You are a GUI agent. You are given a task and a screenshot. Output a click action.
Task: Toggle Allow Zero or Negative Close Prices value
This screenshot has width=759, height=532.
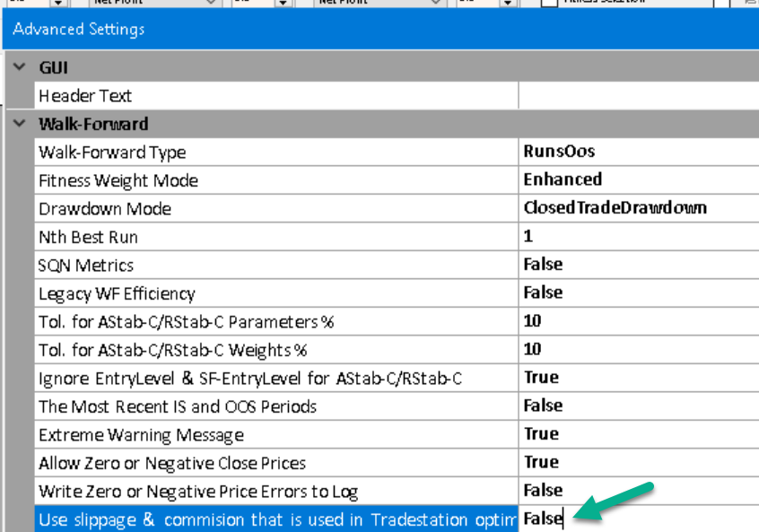637,463
